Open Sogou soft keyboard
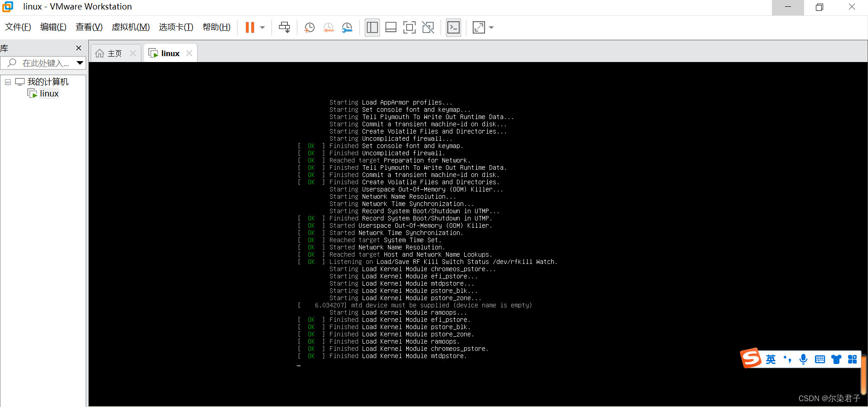The image size is (868, 407). 820,359
